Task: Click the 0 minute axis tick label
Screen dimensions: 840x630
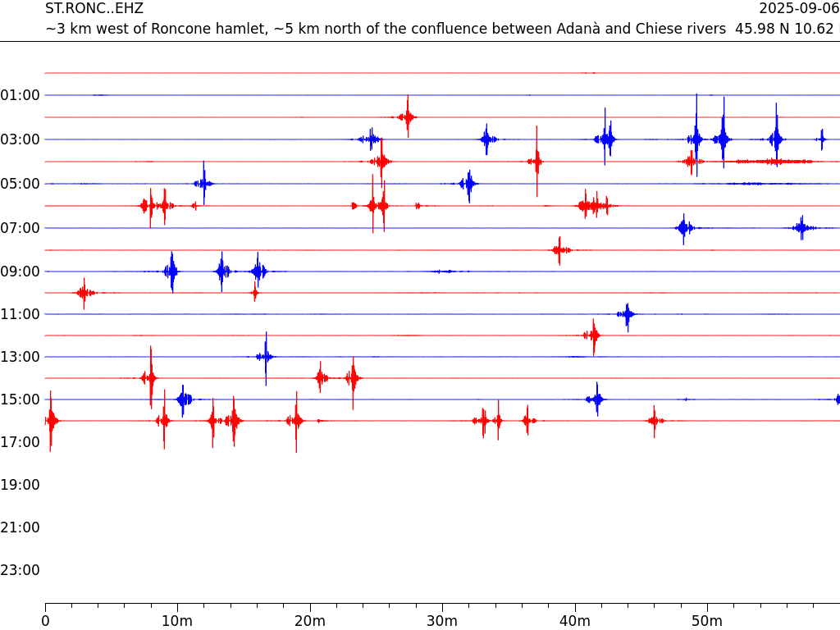Action: click(46, 622)
